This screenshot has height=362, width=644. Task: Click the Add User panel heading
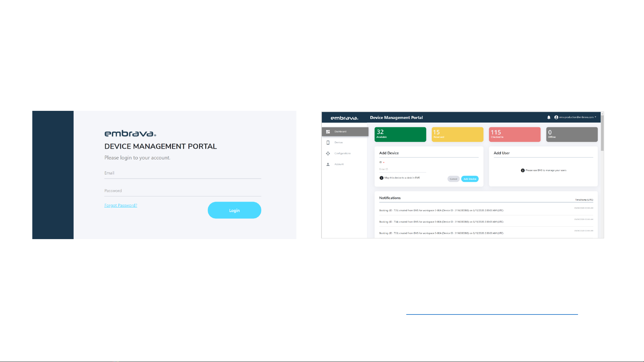point(502,153)
